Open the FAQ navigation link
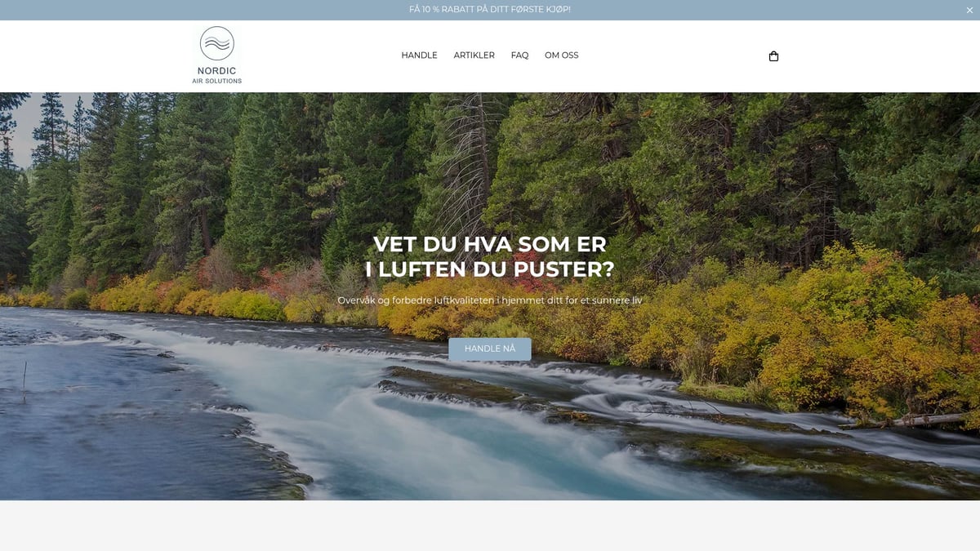The image size is (980, 551). coord(519,56)
